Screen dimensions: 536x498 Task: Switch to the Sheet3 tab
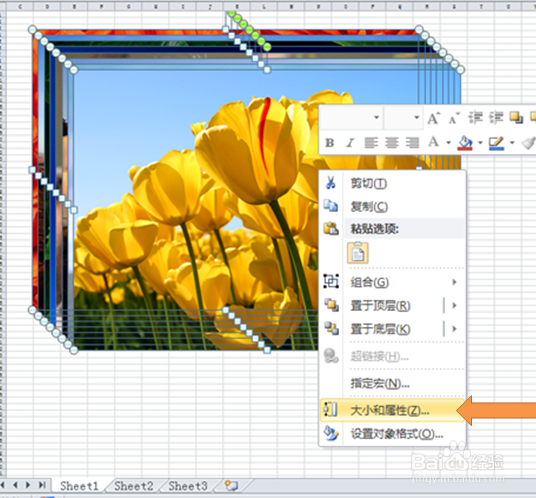pyautogui.click(x=188, y=485)
